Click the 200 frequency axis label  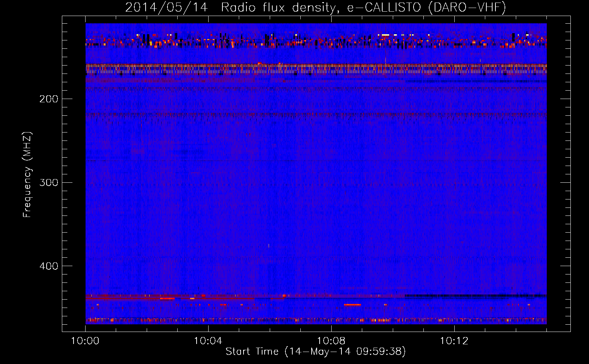(49, 99)
